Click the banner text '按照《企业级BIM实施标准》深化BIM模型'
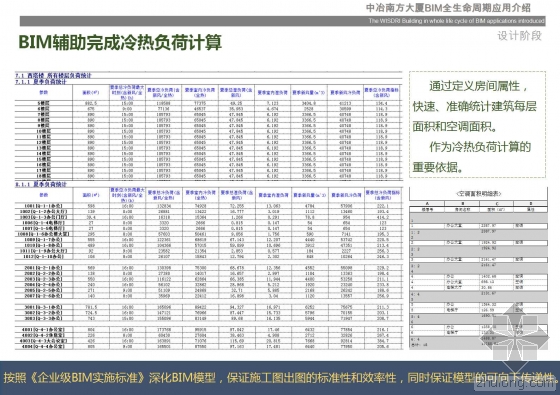Image resolution: width=560 pixels, height=395 pixels. pyautogui.click(x=110, y=378)
